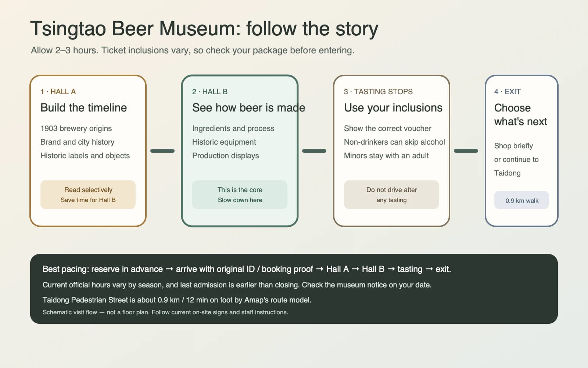
Task: Click the "Production displays" line
Action: pyautogui.click(x=226, y=156)
